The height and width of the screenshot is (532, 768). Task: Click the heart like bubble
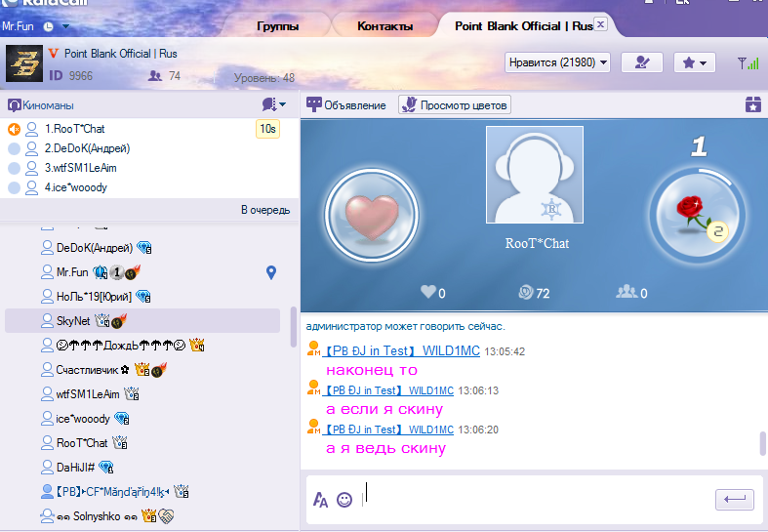(x=372, y=216)
